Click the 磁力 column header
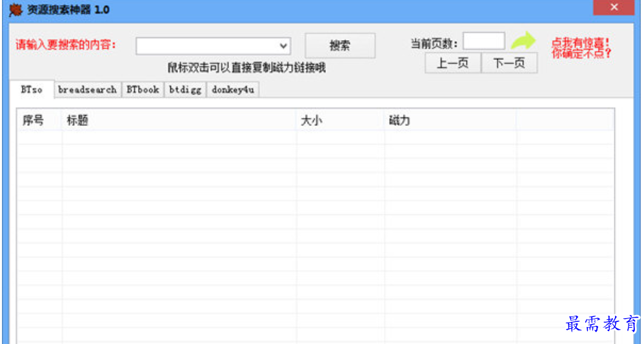Viewport: 644px width, 344px height. 450,121
